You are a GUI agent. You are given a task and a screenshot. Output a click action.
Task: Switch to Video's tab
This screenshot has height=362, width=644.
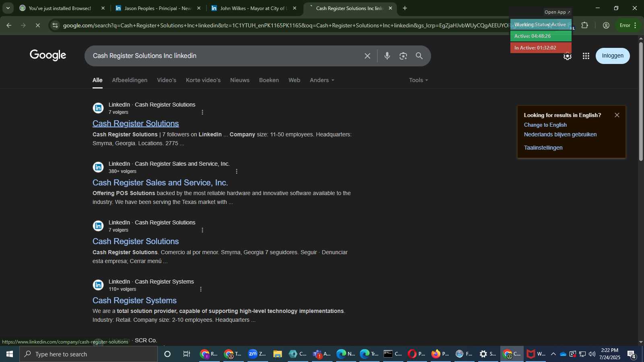coord(167,80)
